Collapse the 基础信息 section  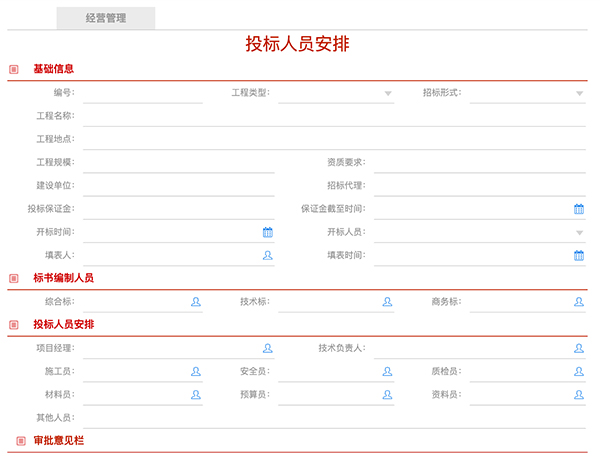click(14, 69)
